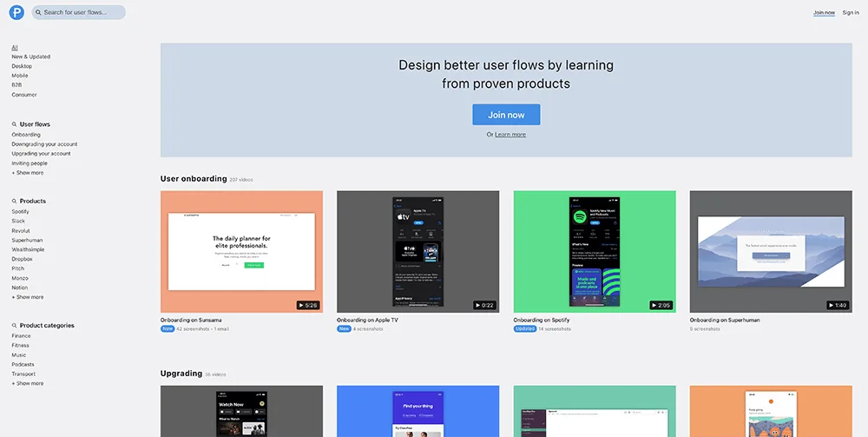The width and height of the screenshot is (868, 437).
Task: Expand Show more under Products
Action: (x=28, y=297)
